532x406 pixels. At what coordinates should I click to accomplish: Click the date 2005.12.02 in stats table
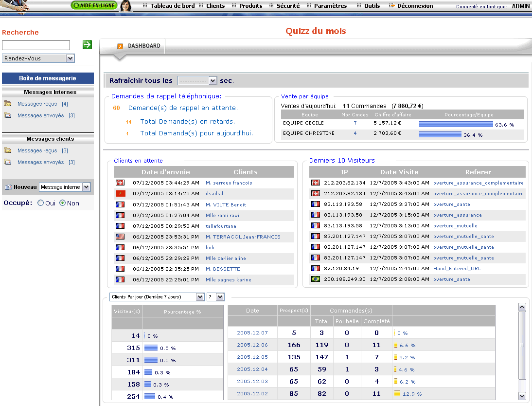[252, 393]
